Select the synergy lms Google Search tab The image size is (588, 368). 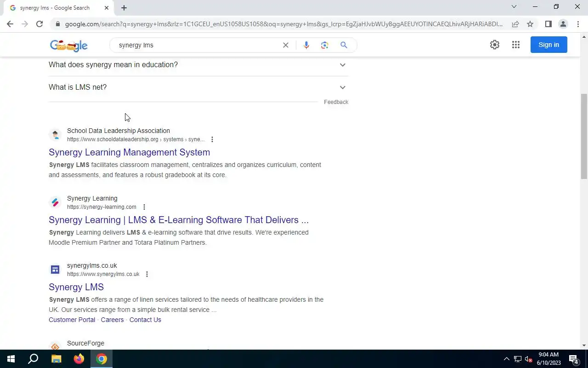(59, 8)
